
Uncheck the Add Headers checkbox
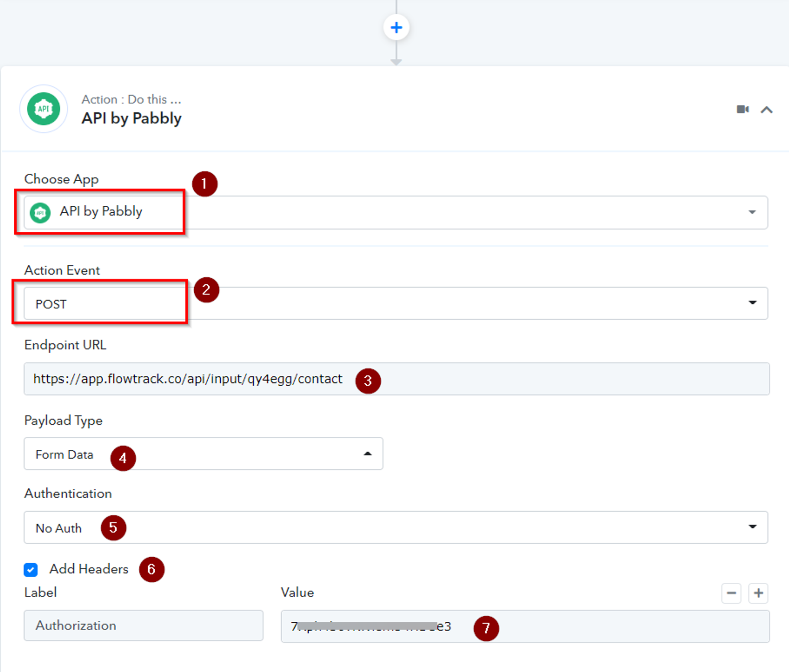pyautogui.click(x=31, y=570)
